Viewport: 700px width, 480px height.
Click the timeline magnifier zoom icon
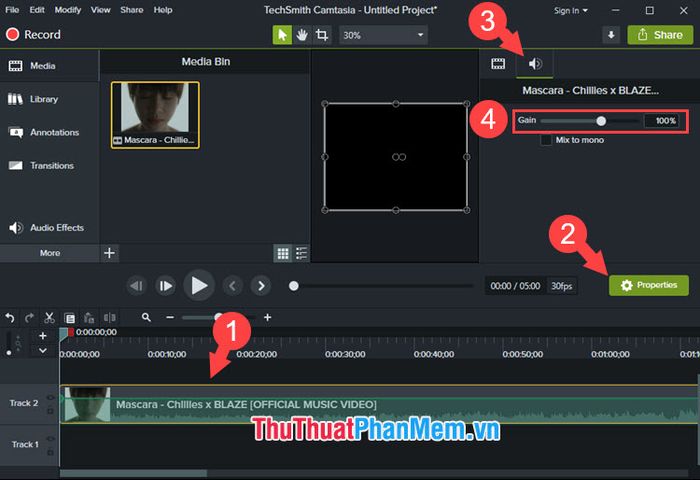click(146, 317)
